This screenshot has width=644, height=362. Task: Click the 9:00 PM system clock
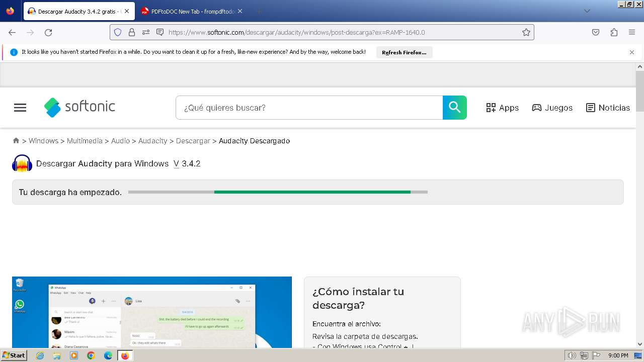point(618,355)
